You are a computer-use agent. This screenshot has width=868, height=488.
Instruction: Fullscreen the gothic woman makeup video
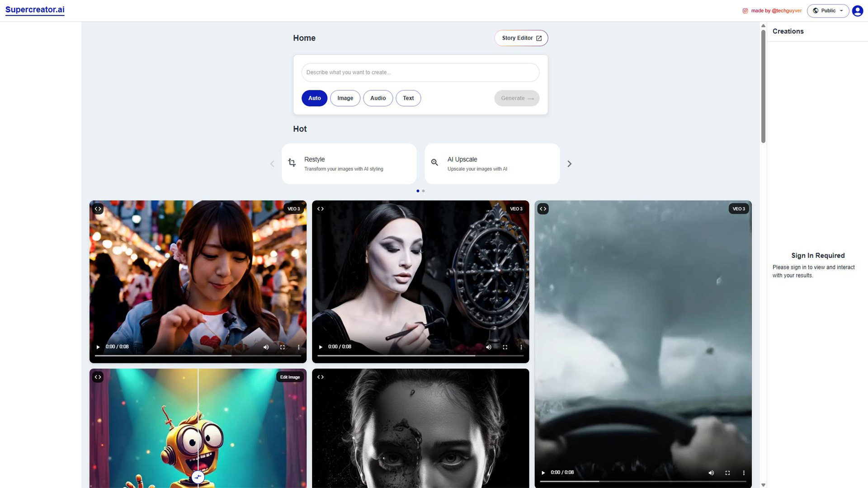click(x=505, y=347)
